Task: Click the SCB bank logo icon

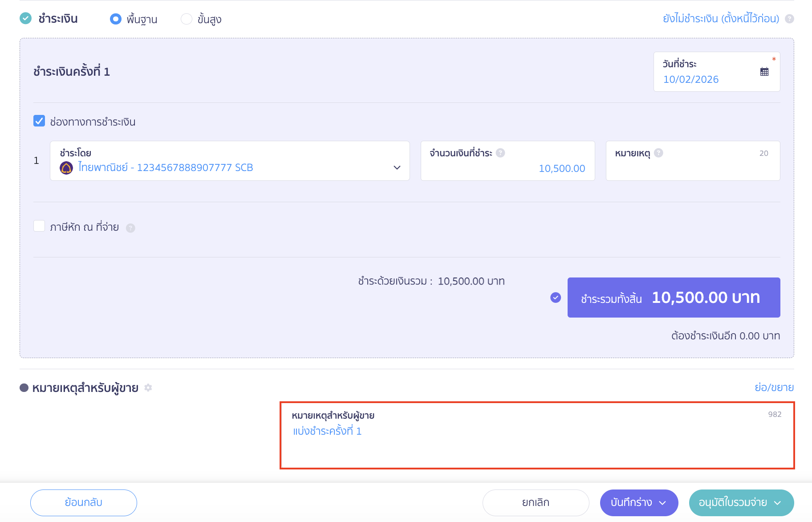Action: [66, 168]
